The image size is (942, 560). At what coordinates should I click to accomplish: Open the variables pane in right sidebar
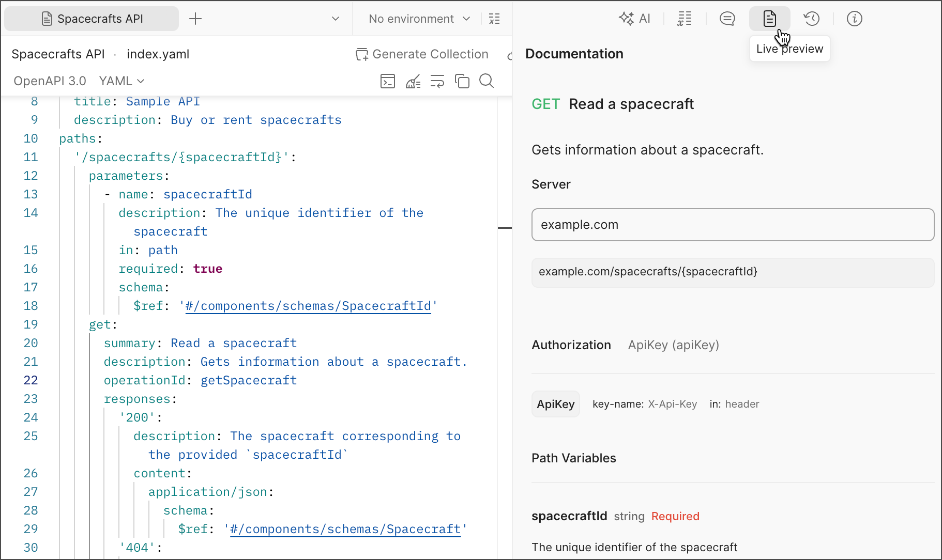click(x=685, y=19)
